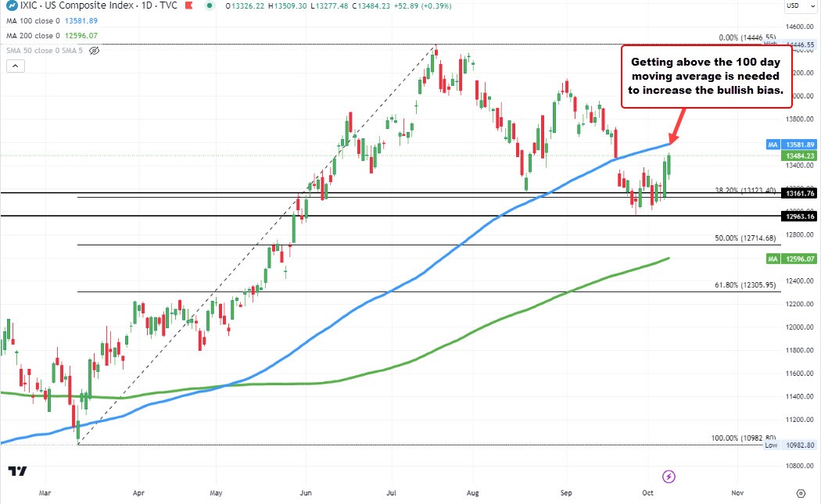Click the 0.00% (14446.55) Fibonacci label
The width and height of the screenshot is (821, 504).
click(x=748, y=38)
